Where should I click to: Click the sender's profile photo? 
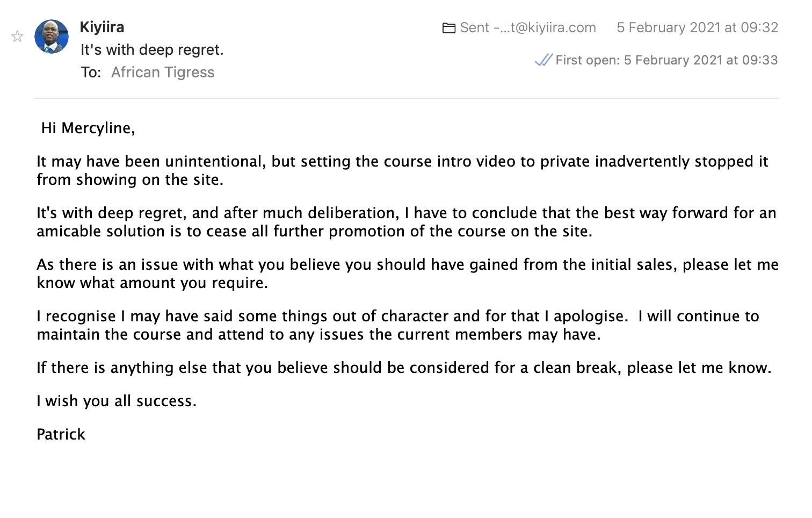point(52,37)
